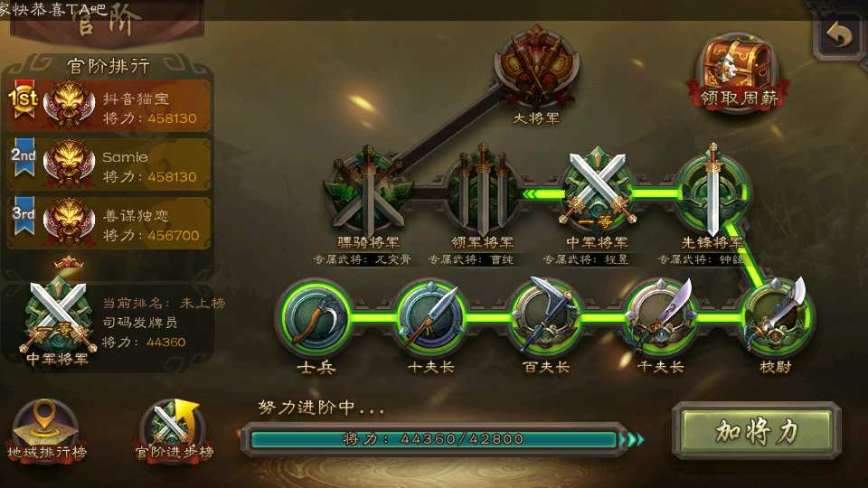Tap the 中军将军 crossed swords emblem
The width and height of the screenshot is (868, 488).
[x=598, y=190]
